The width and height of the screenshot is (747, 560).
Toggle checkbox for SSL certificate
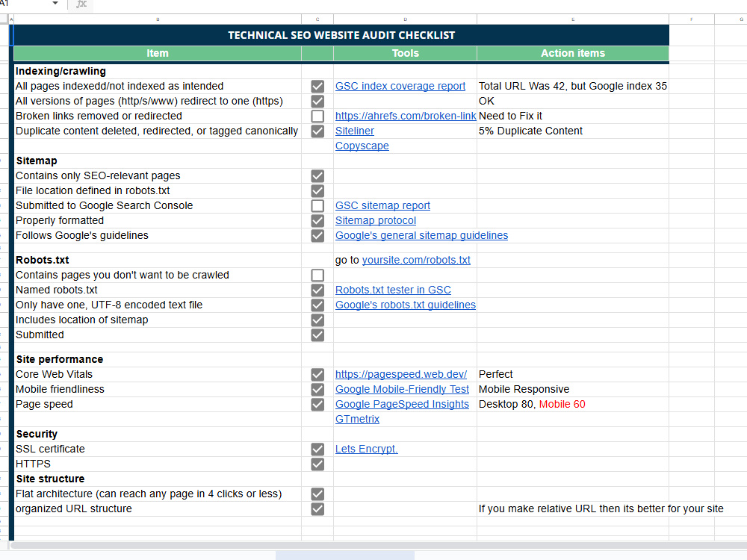pyautogui.click(x=317, y=449)
